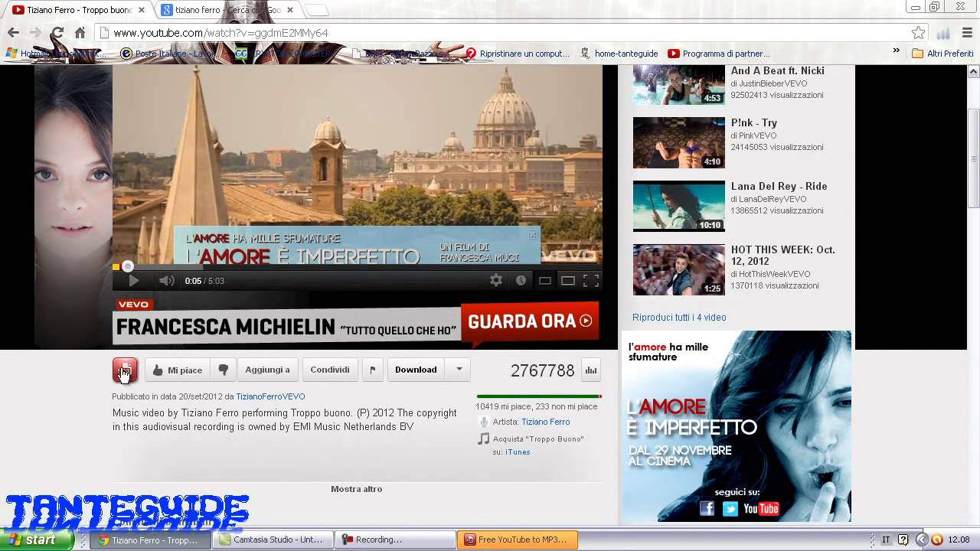Viewport: 980px width, 551px height.
Task: Enter fullscreen video mode
Action: click(x=591, y=281)
